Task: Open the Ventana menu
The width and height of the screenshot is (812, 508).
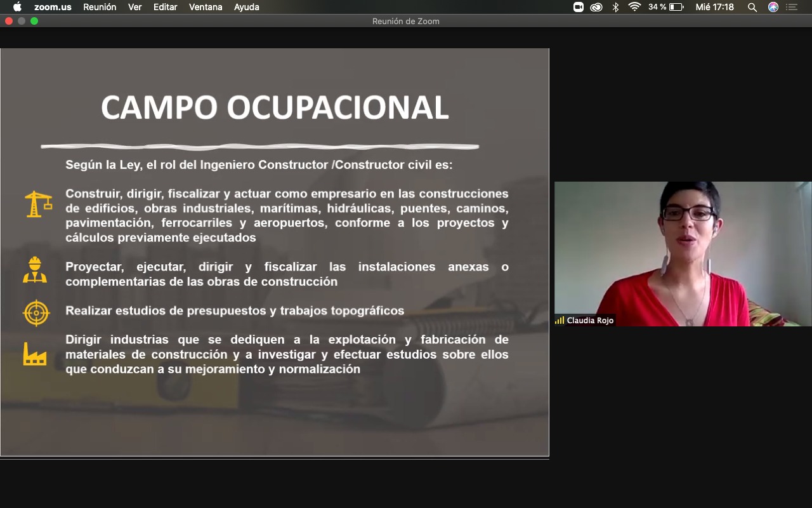Action: tap(206, 7)
